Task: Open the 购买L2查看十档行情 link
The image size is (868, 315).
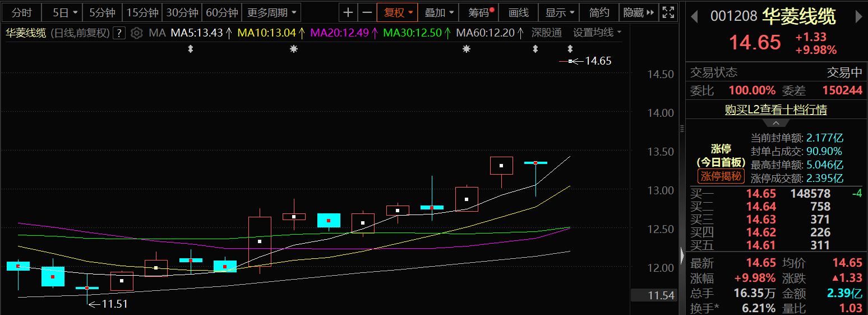Action: coord(775,110)
